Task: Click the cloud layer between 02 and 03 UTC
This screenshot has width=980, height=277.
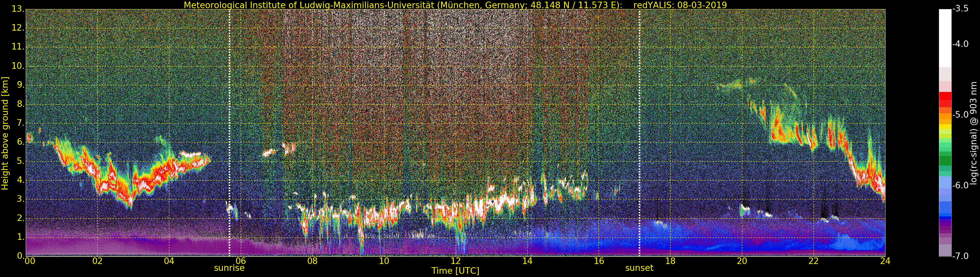Action: click(114, 182)
